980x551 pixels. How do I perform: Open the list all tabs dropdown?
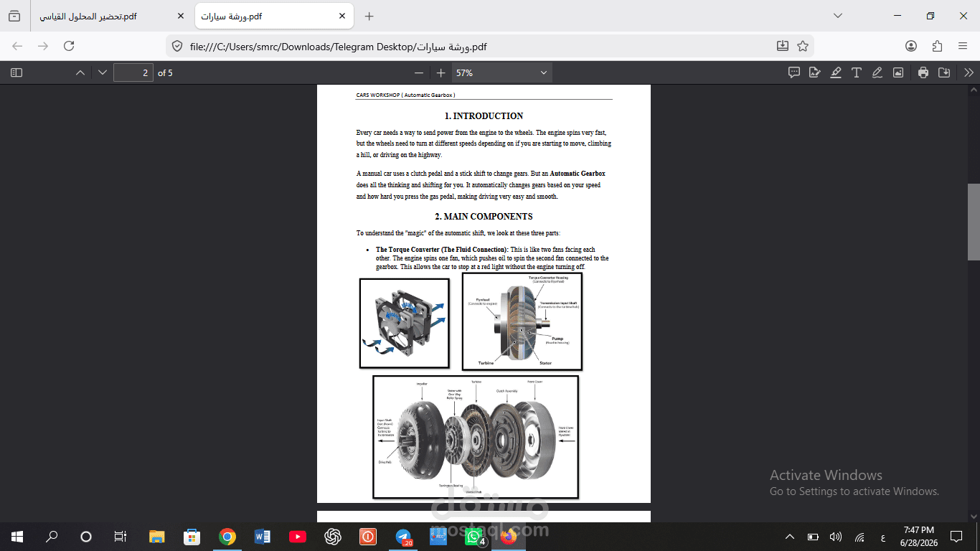(x=837, y=16)
